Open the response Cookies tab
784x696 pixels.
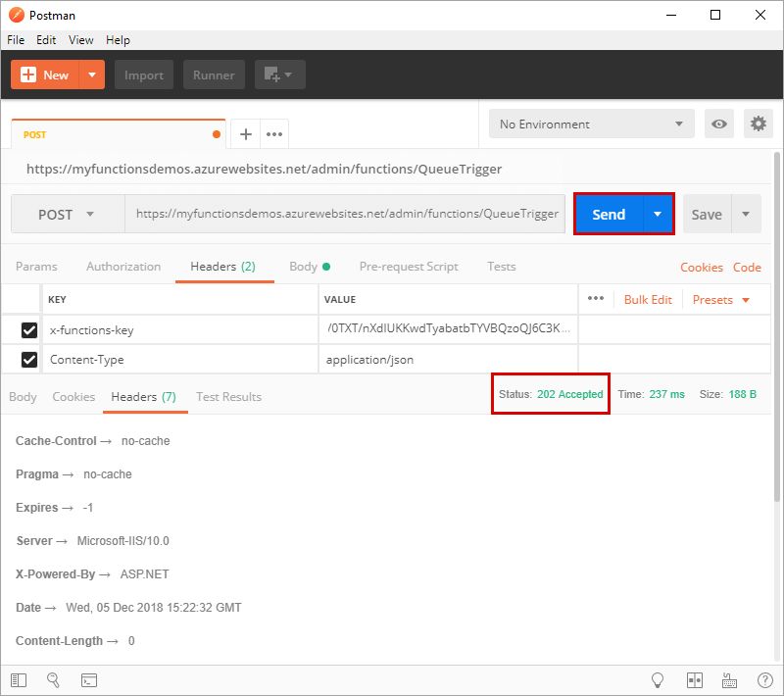point(73,396)
